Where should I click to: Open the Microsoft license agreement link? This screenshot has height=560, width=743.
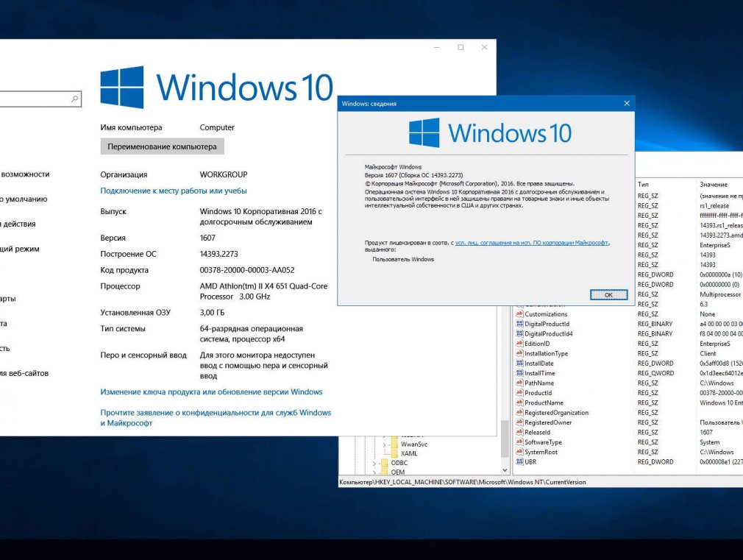click(532, 243)
